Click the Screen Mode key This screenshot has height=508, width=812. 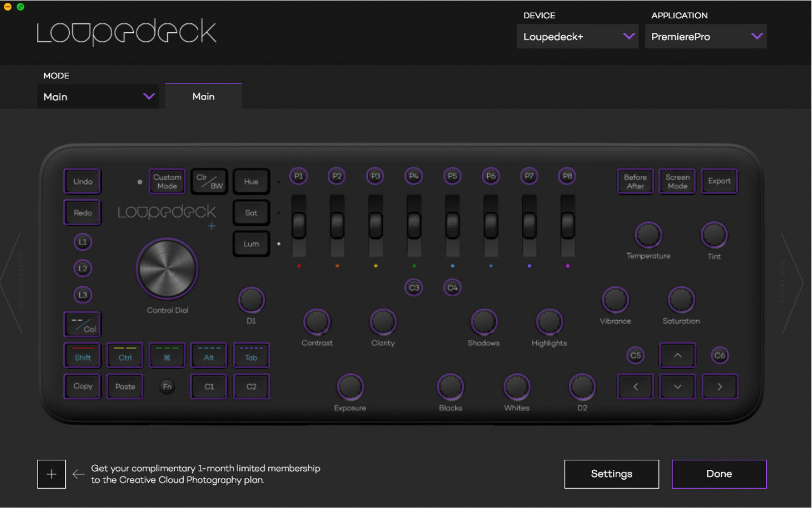pos(678,182)
